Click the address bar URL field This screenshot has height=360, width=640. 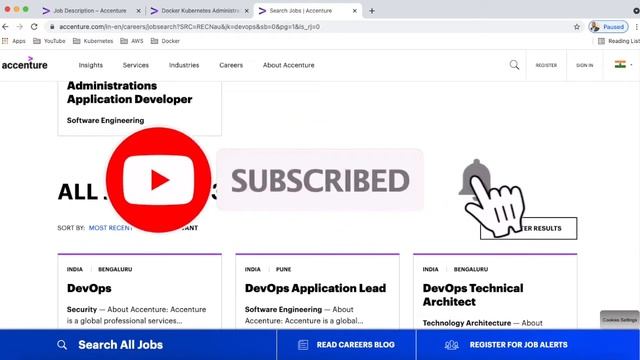coord(310,27)
